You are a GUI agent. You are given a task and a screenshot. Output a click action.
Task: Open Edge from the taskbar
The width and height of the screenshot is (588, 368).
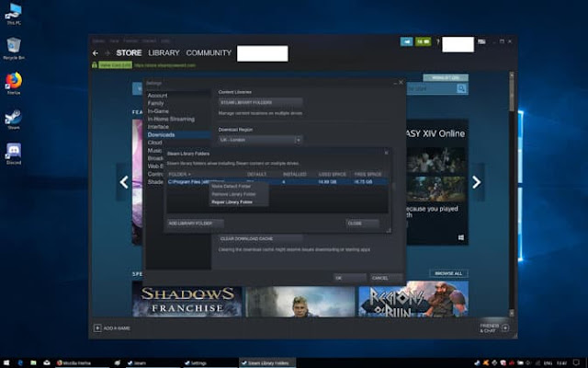(20, 363)
